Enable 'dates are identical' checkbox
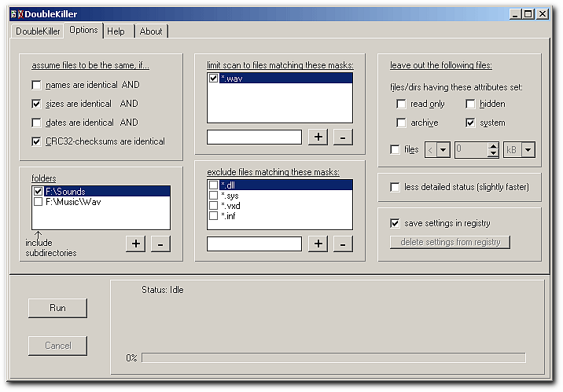This screenshot has width=563, height=392. point(36,123)
